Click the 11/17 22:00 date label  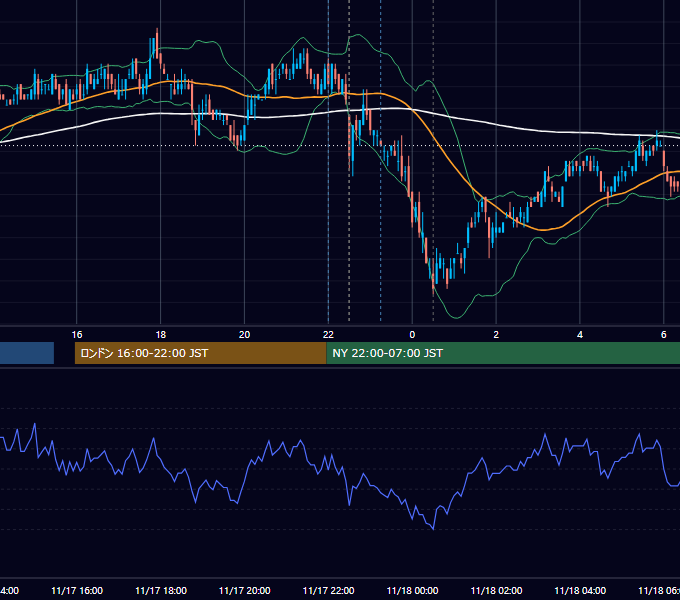coord(328,590)
